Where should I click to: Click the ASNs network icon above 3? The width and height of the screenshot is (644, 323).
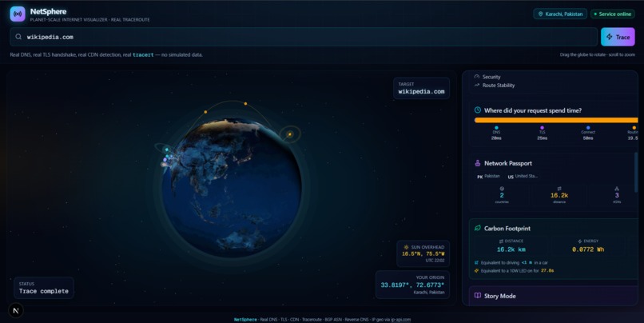point(617,188)
